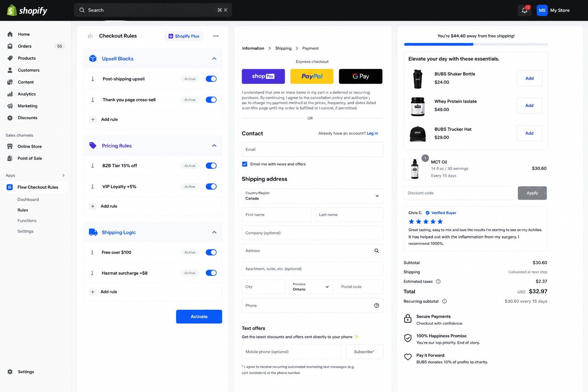Disable the Free over $100 toggle
Viewport: 588px width, 392px height.
pyautogui.click(x=211, y=252)
